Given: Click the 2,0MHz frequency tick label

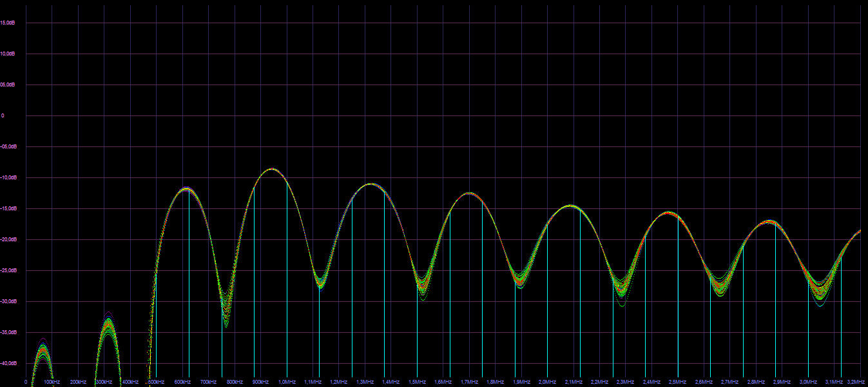Looking at the screenshot, I should tap(548, 382).
